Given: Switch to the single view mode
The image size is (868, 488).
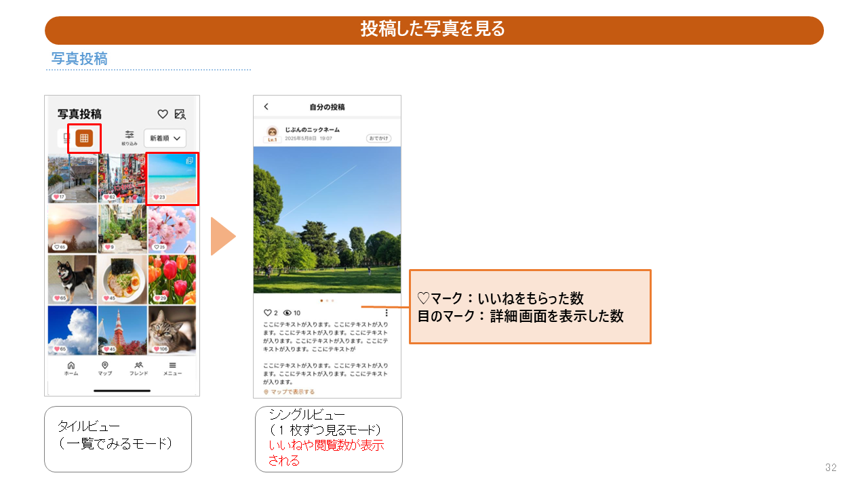Looking at the screenshot, I should coord(66,138).
